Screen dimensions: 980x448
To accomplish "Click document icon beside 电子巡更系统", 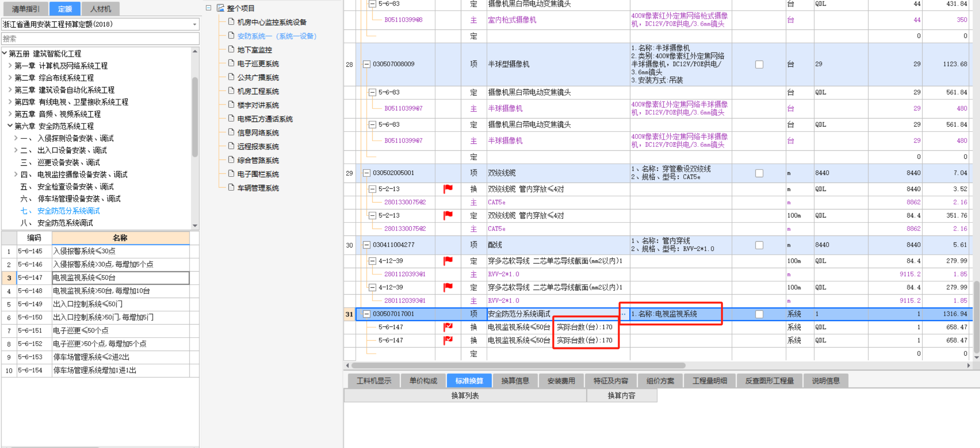I will [x=231, y=63].
